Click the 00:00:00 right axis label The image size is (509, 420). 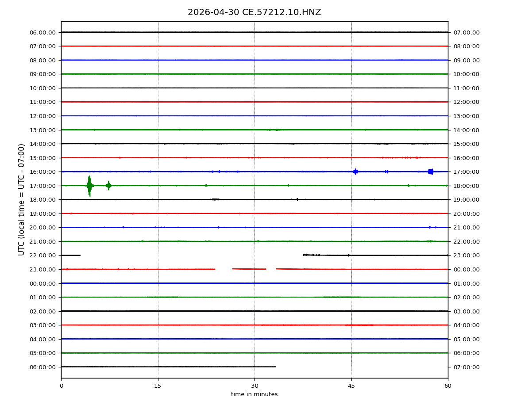click(467, 270)
